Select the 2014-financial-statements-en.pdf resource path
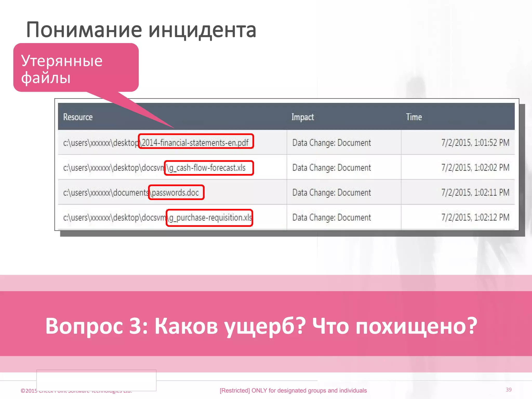This screenshot has height=399, width=532. pyautogui.click(x=156, y=143)
